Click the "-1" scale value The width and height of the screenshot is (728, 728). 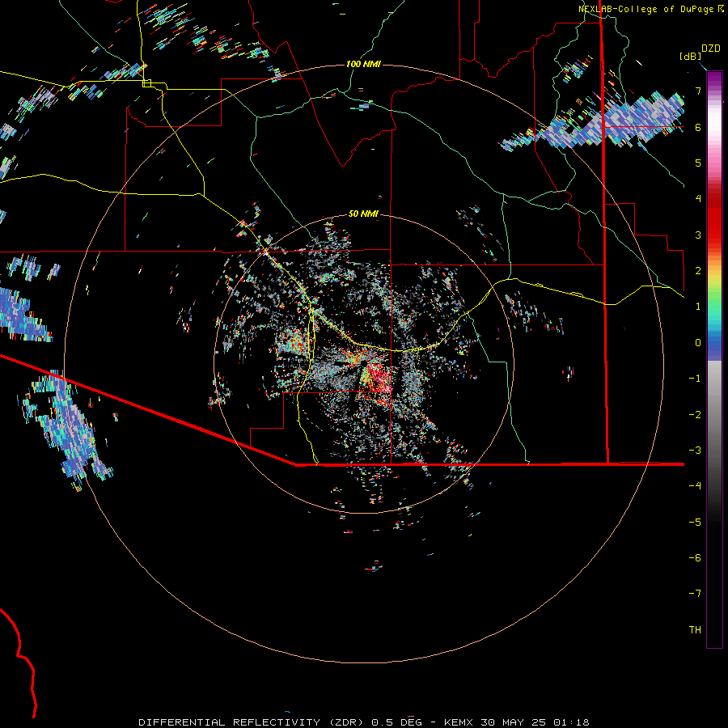pos(695,379)
